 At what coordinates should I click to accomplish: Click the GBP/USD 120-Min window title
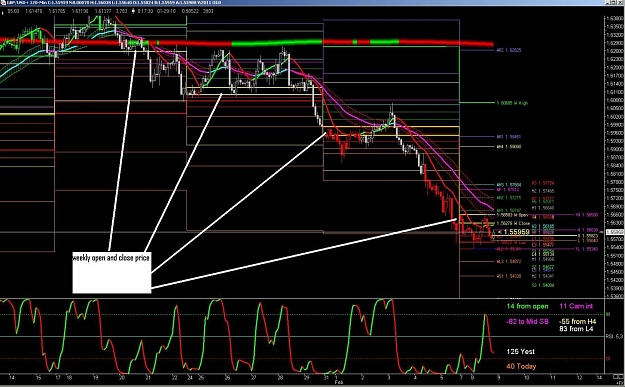[115, 2]
